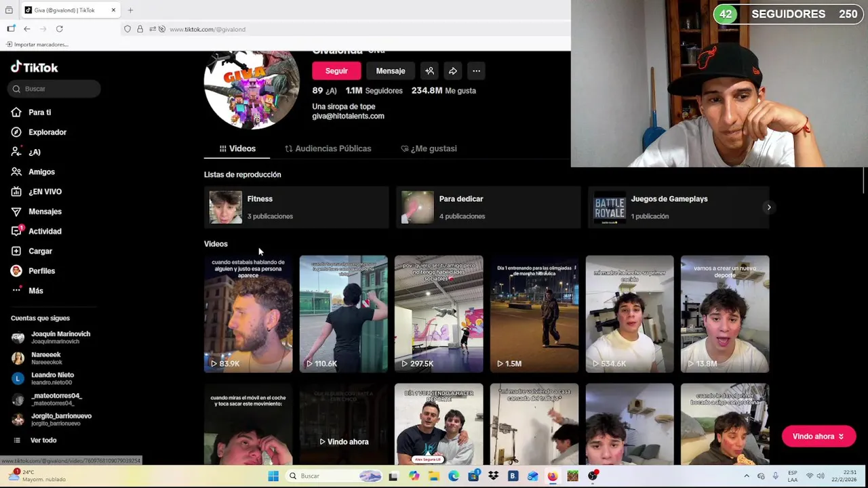The width and height of the screenshot is (868, 488).
Task: Click Vindo ahora floating button
Action: point(818,436)
